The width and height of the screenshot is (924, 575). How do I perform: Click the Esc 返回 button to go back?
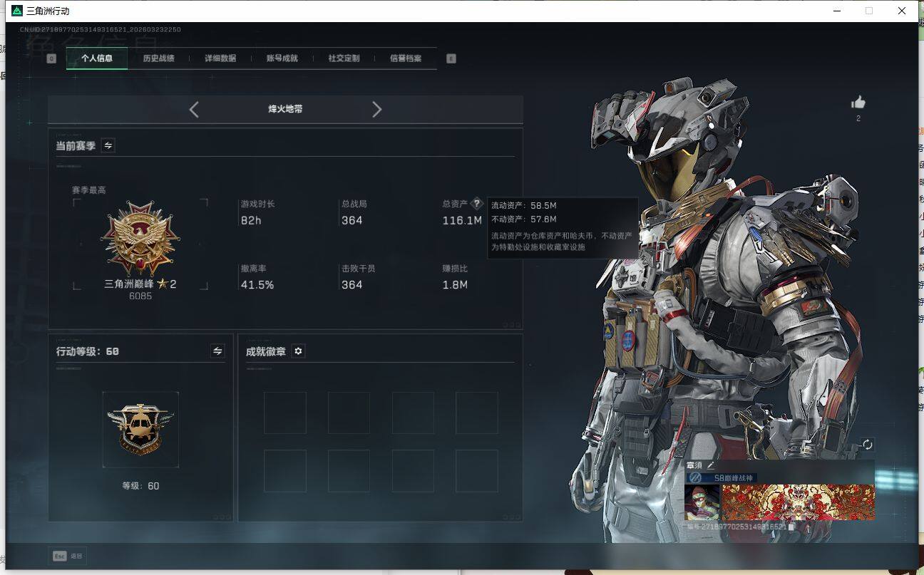coord(67,556)
